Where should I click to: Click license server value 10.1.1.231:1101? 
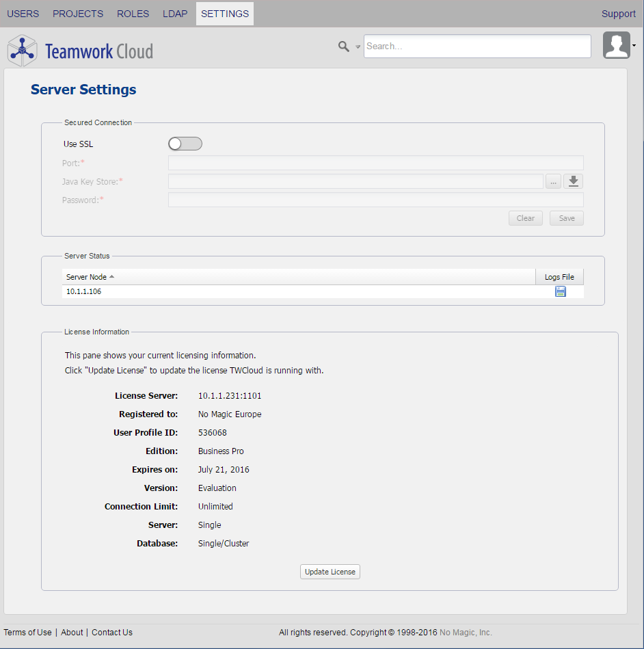230,396
